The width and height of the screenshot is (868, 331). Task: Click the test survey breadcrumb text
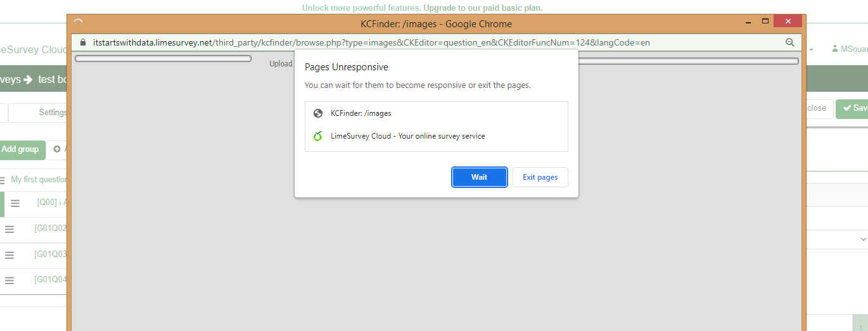tap(53, 80)
